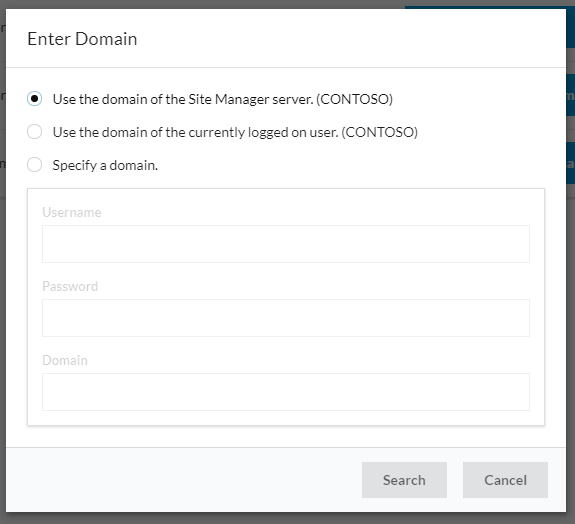Click the 'Use the domain of the Site Manager server' text
The image size is (575, 524).
(183, 99)
